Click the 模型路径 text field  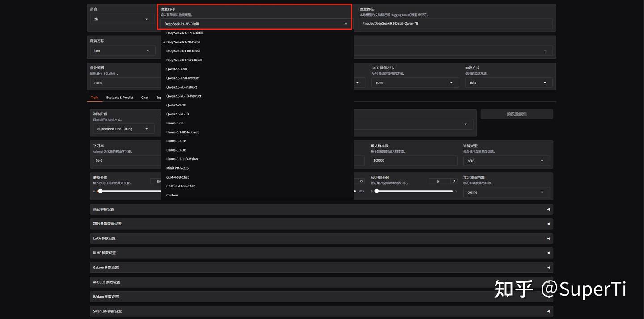pyautogui.click(x=456, y=24)
